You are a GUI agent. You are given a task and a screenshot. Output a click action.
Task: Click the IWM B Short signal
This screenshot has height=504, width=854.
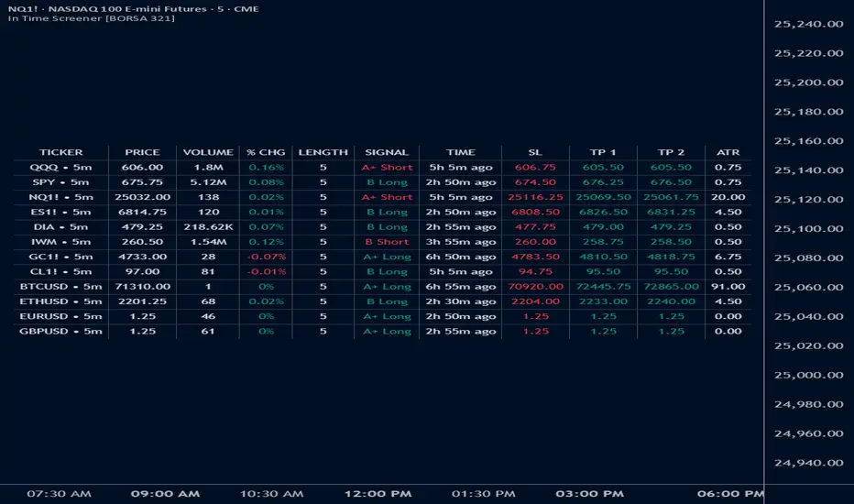point(387,242)
